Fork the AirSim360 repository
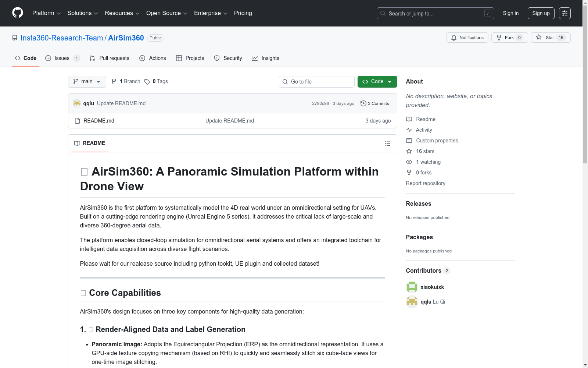Image resolution: width=588 pixels, height=368 pixels. point(510,38)
